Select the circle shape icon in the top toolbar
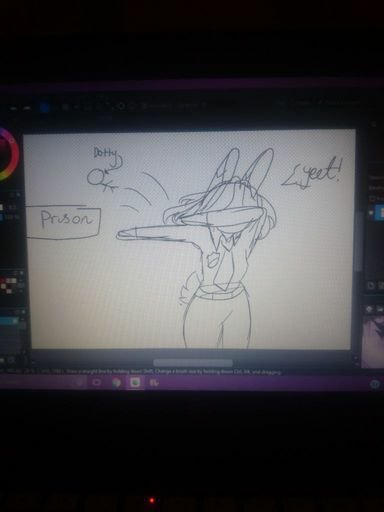384x512 pixels. (x=121, y=107)
